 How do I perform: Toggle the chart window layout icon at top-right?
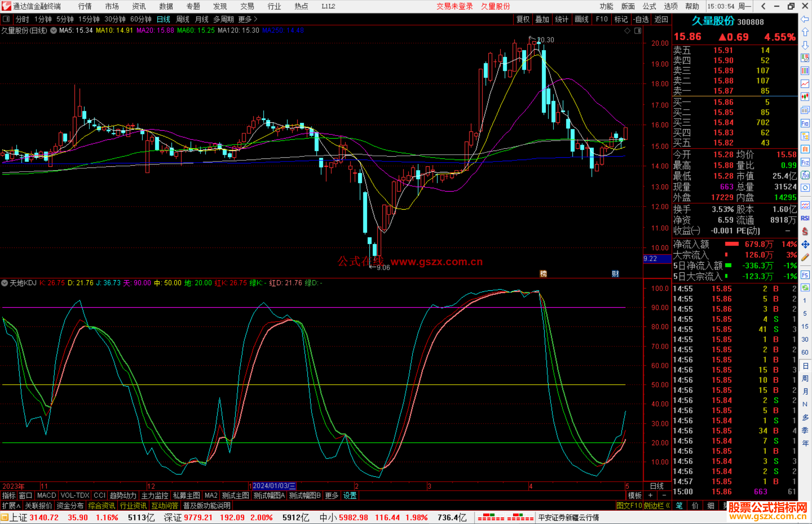(638, 31)
